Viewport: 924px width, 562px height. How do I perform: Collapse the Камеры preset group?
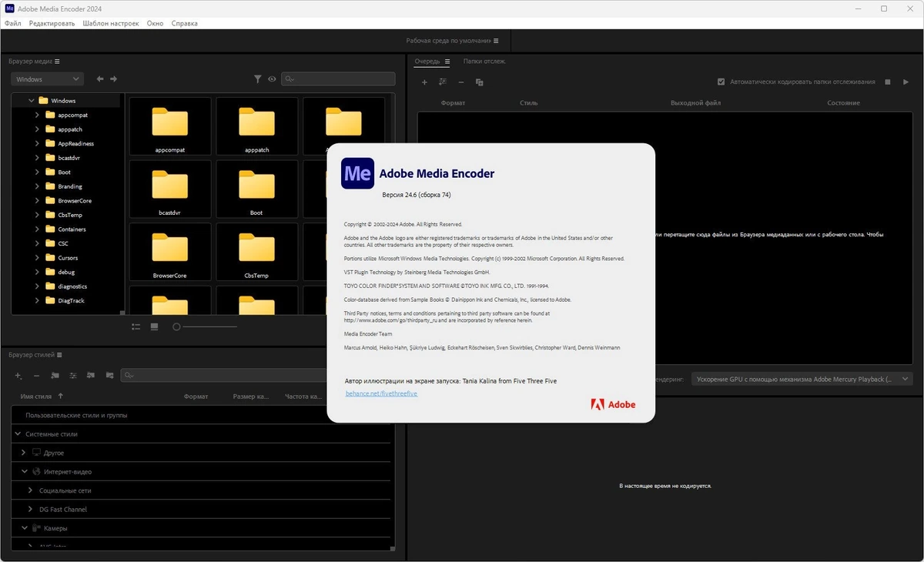click(x=24, y=528)
